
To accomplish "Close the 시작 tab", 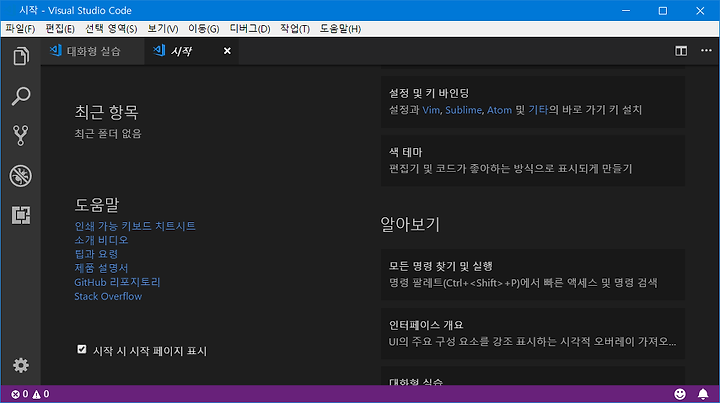I will 227,51.
